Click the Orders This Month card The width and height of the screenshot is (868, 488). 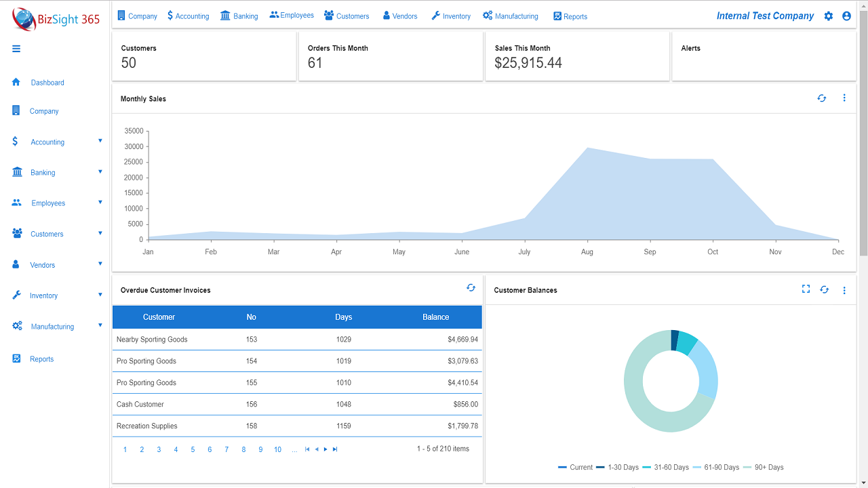pyautogui.click(x=391, y=56)
